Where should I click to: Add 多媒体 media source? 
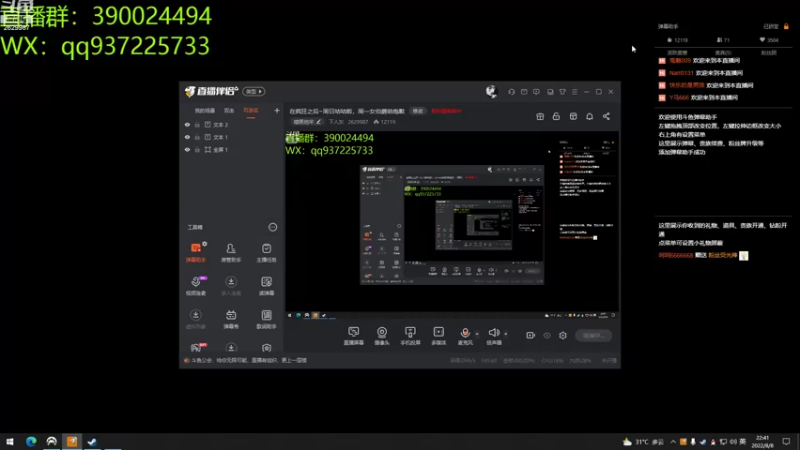[438, 336]
